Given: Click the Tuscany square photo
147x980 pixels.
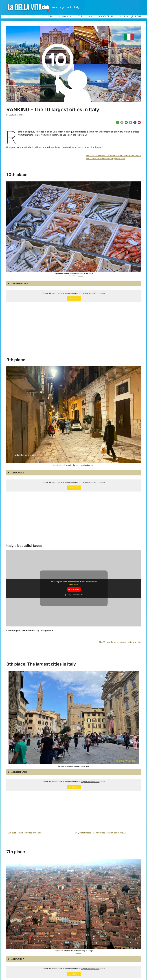Looking at the screenshot, I should (x=74, y=717).
